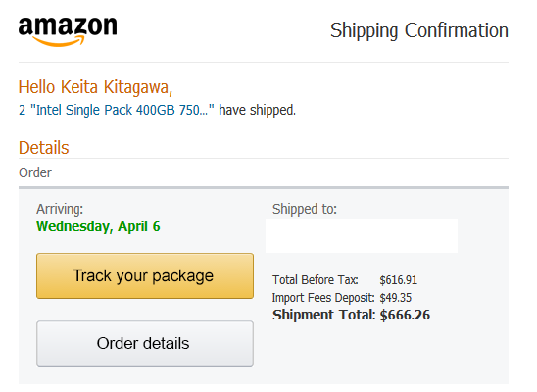Click the Arriving label
The width and height of the screenshot is (537, 392).
[60, 209]
